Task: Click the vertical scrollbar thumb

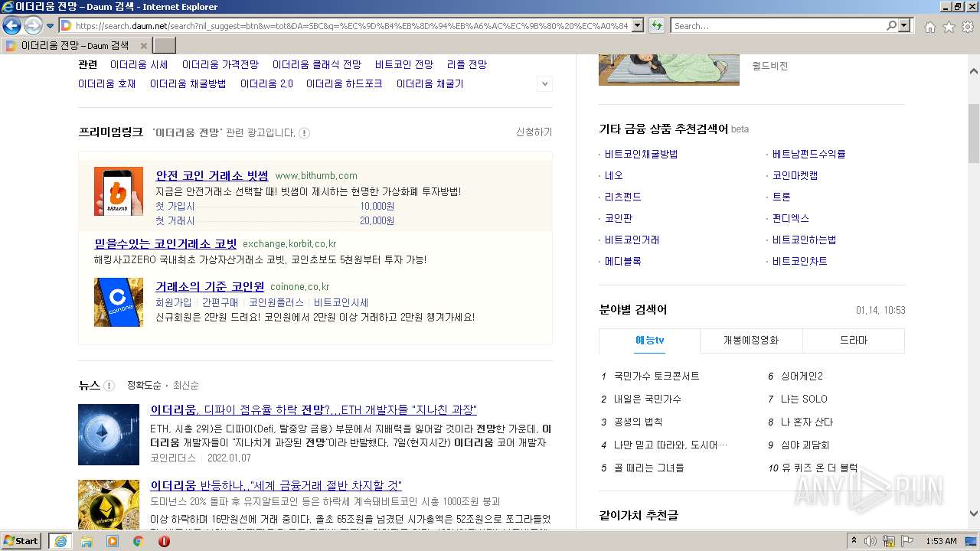Action: click(973, 132)
